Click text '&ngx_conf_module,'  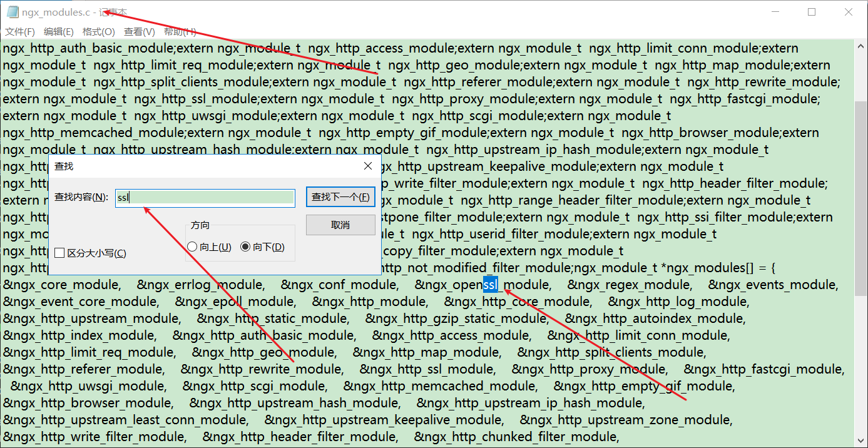[x=340, y=285]
